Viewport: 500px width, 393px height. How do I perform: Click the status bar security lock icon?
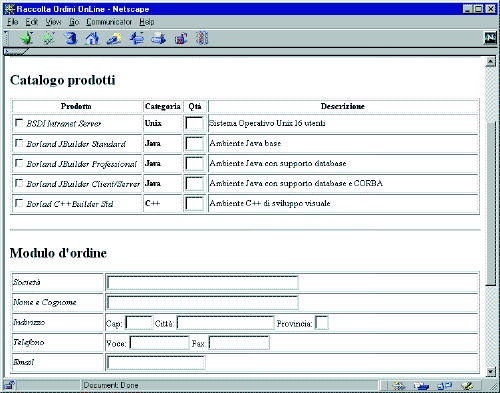tap(9, 386)
